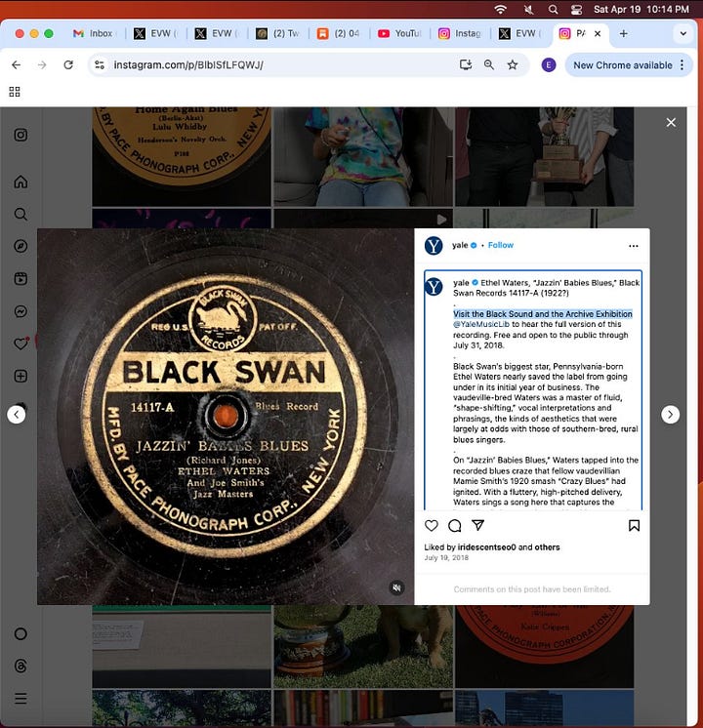
Task: Open a new browser tab
Action: click(x=624, y=33)
